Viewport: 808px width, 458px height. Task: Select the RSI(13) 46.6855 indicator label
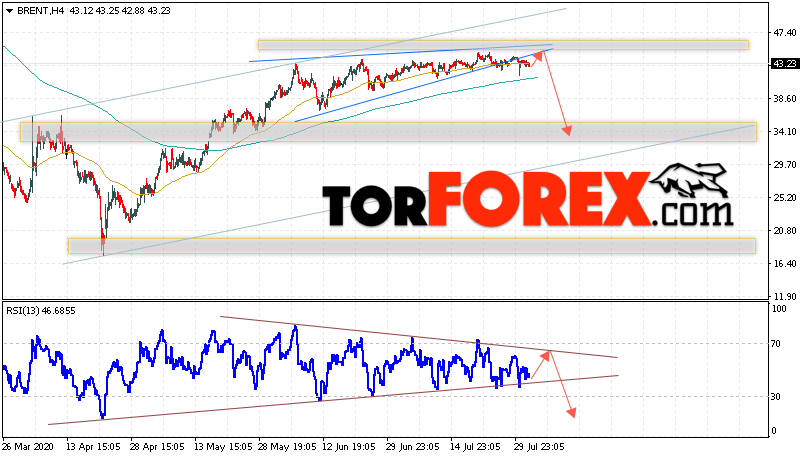click(x=41, y=311)
